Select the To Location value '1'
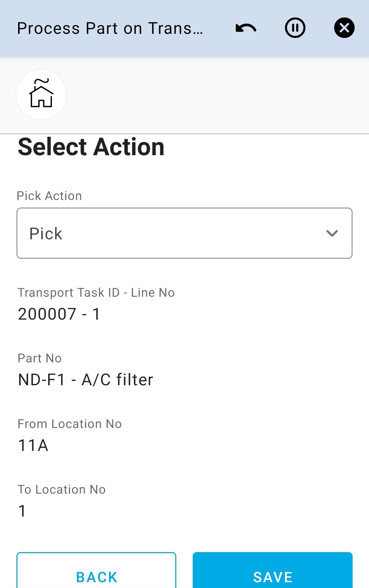Viewport: 369px width, 588px height. tap(22, 511)
